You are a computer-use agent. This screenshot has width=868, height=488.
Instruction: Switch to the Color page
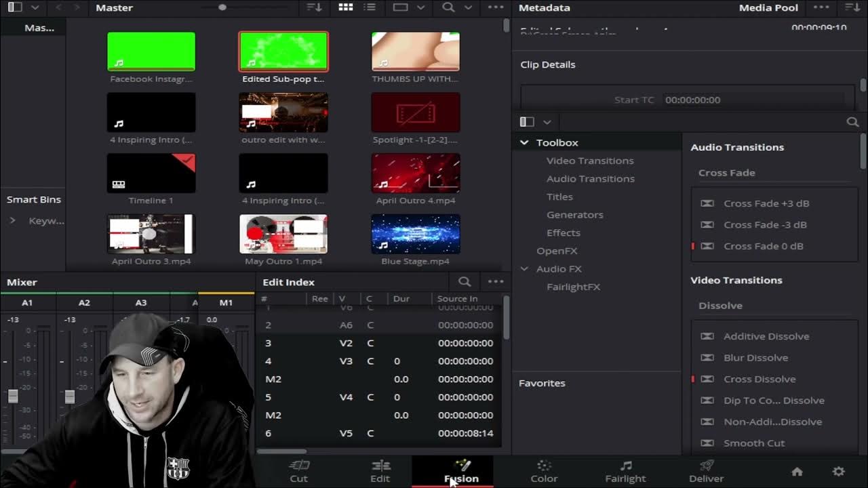(x=544, y=472)
